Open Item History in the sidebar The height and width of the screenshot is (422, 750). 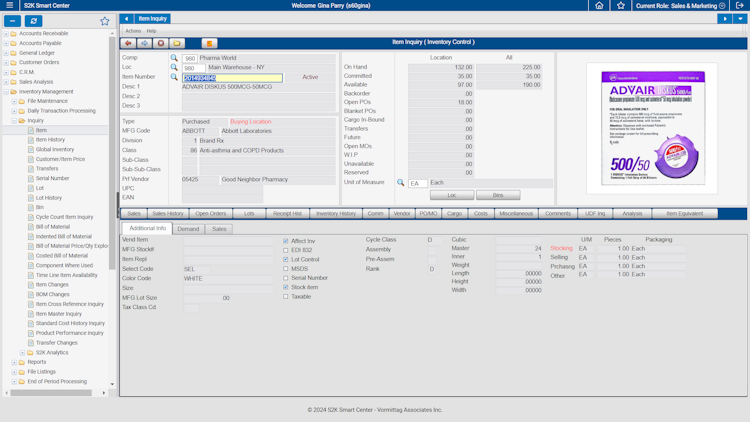pos(50,140)
